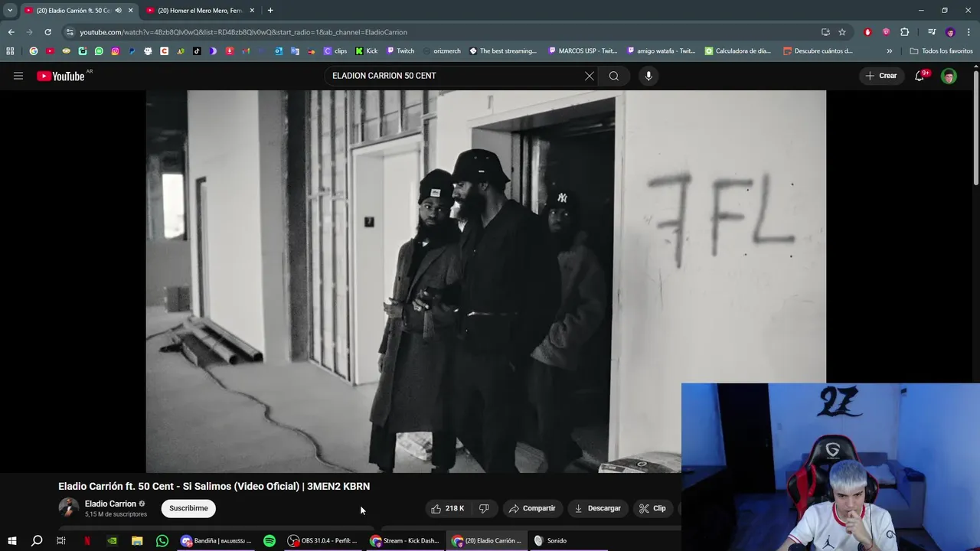Click the page vertical scrollbar

pos(976,126)
